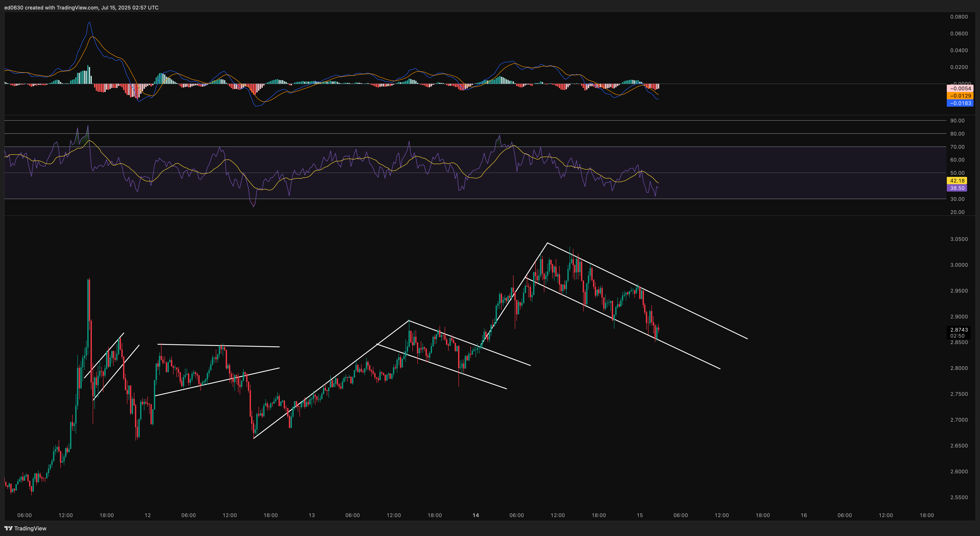Click the date label 15 on time axis
980x536 pixels.
(640, 515)
